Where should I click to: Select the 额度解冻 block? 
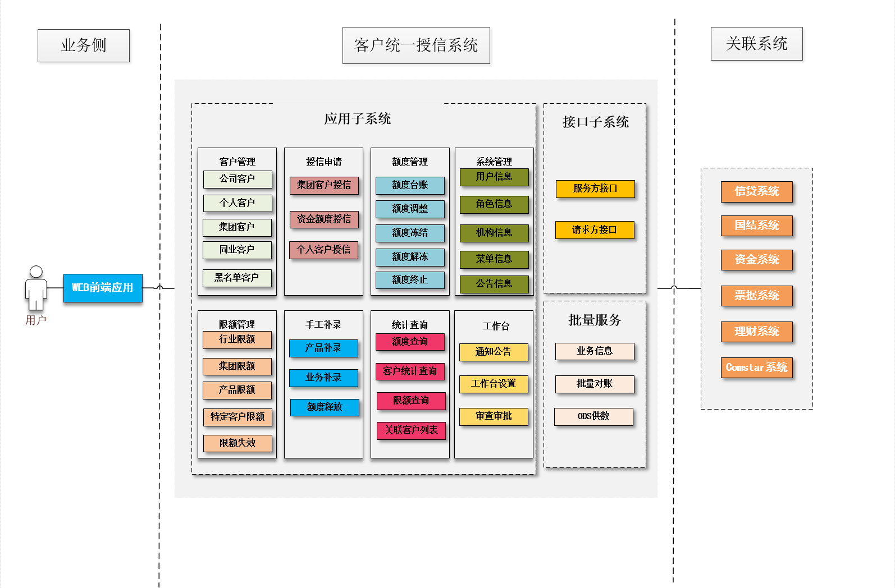pyautogui.click(x=410, y=257)
